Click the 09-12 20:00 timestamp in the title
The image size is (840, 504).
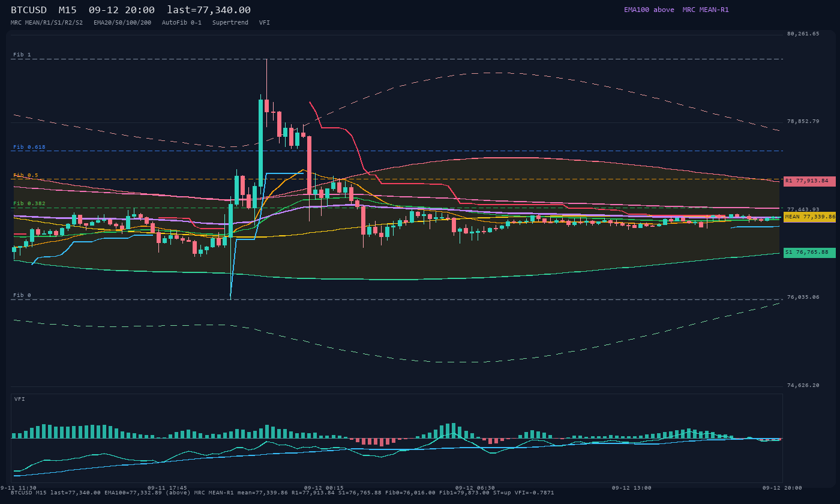[121, 10]
